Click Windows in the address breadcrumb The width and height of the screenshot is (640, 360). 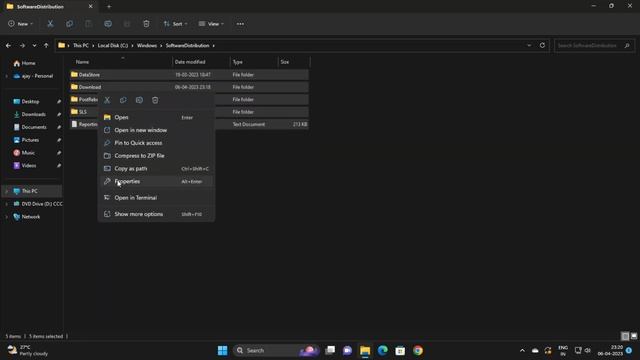[147, 45]
